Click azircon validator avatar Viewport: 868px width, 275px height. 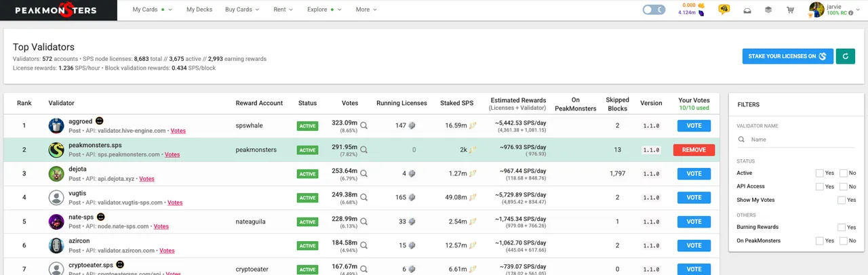click(56, 246)
